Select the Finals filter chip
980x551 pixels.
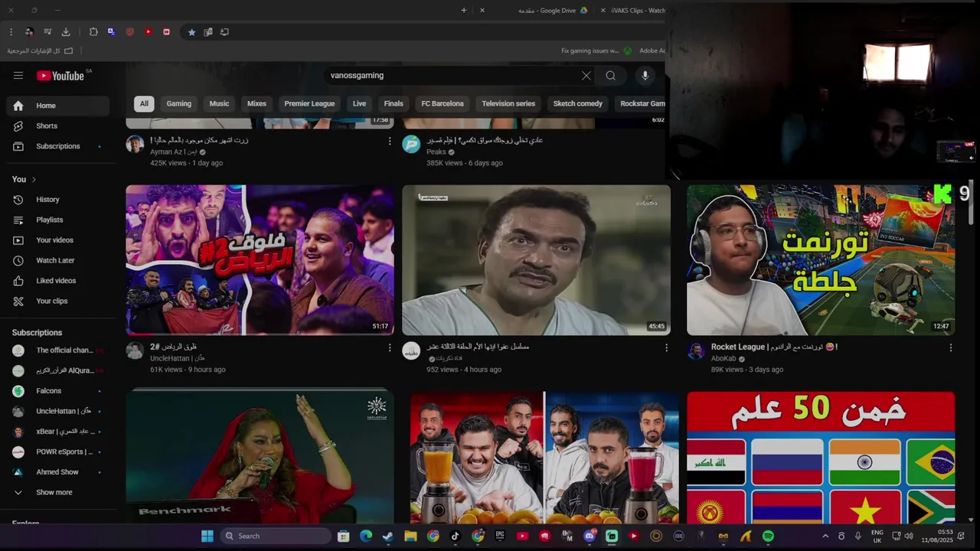pos(394,103)
